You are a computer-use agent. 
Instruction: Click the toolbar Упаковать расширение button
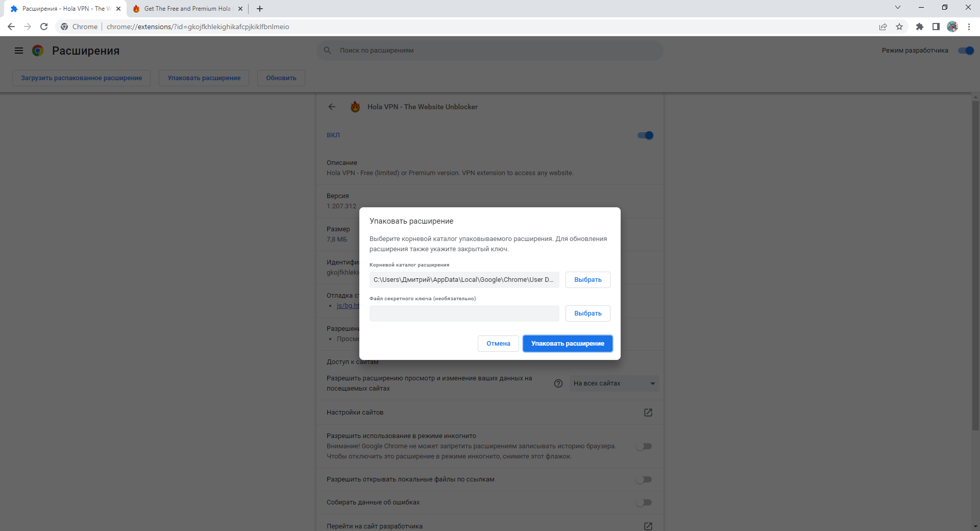pos(204,78)
